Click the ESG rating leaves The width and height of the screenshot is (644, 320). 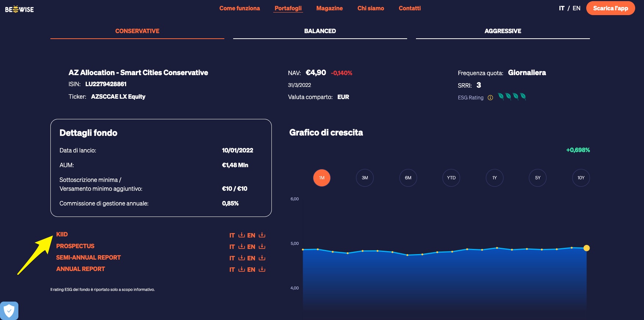pyautogui.click(x=512, y=96)
